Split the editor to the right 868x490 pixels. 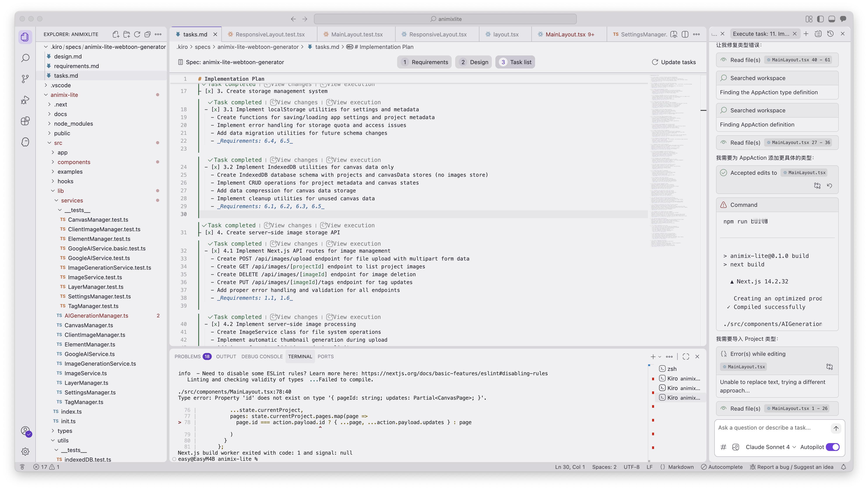tap(685, 34)
